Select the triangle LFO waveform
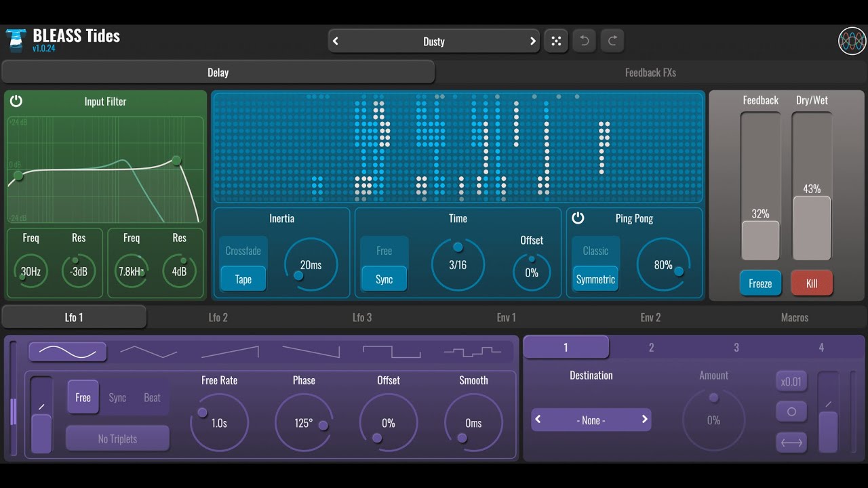The image size is (868, 488). [x=149, y=352]
